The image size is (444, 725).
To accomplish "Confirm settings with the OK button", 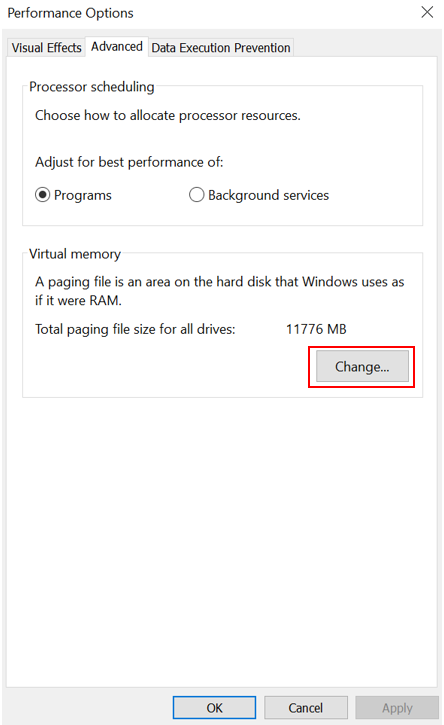I will coord(215,707).
